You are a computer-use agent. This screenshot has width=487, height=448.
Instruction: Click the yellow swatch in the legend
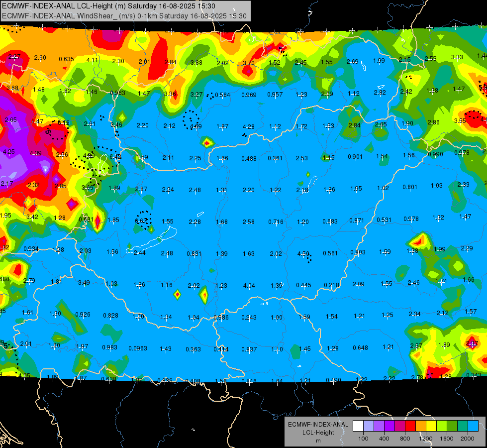[431, 426]
